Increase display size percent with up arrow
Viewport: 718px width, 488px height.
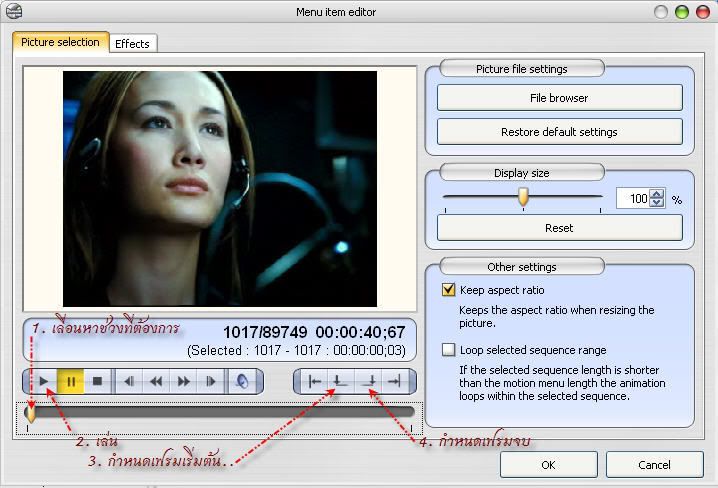tap(657, 194)
